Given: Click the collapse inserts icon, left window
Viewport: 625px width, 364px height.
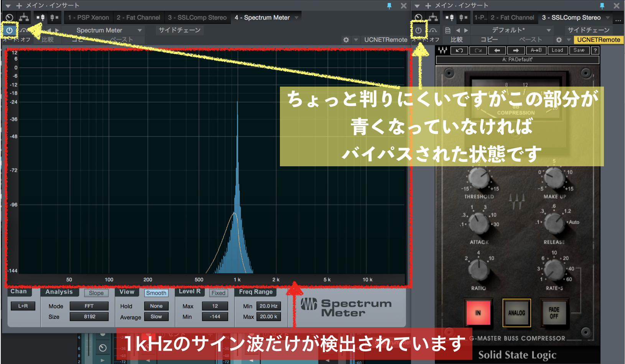Looking at the screenshot, I should click(54, 18).
